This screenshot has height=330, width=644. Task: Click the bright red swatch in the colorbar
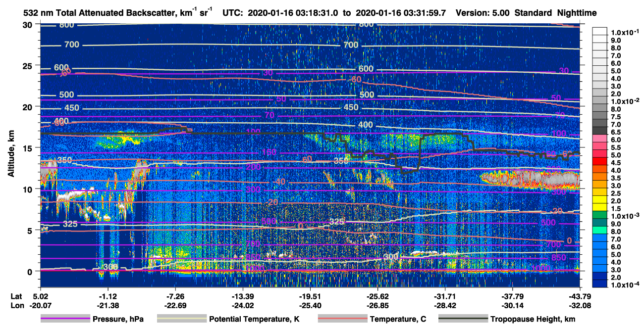(x=600, y=162)
